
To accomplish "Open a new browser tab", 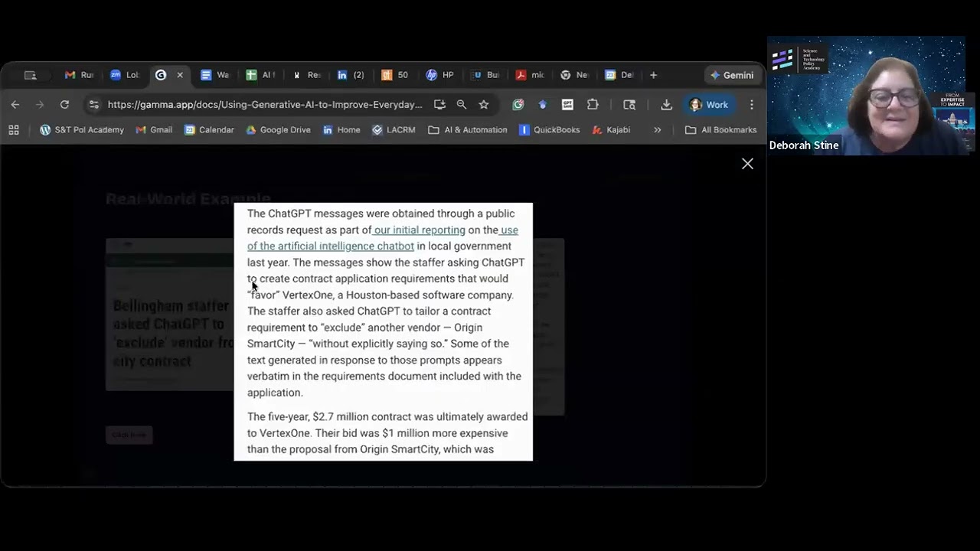I will pyautogui.click(x=653, y=75).
